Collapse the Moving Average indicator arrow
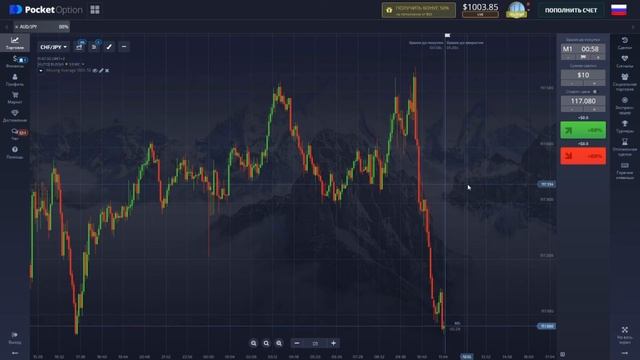Viewport: 640px width, 360px height. coord(40,71)
